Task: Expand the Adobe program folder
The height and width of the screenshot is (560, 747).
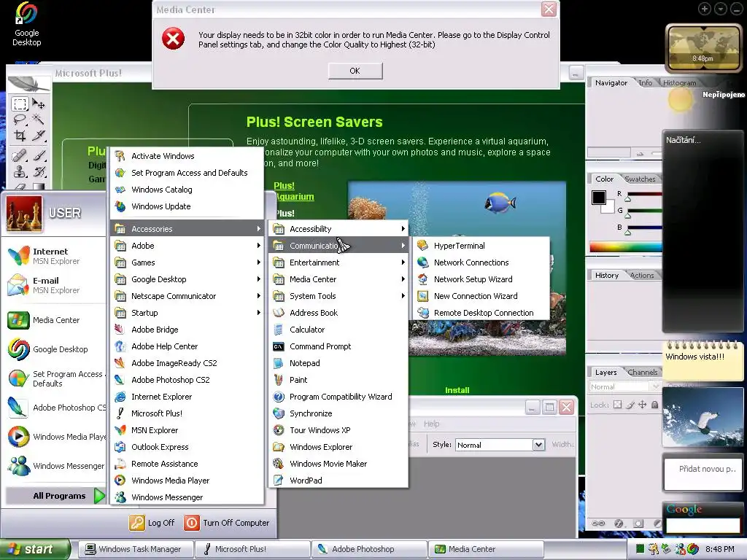Action: pos(187,246)
